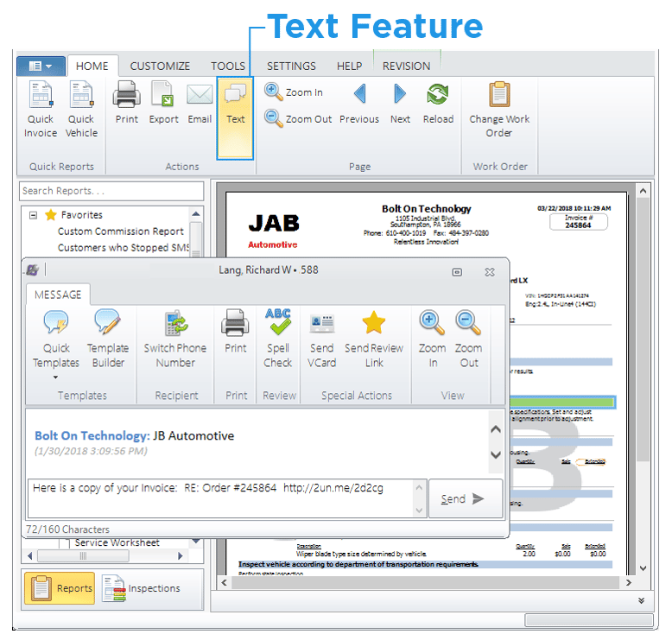Go to the Previous page

pos(359,103)
